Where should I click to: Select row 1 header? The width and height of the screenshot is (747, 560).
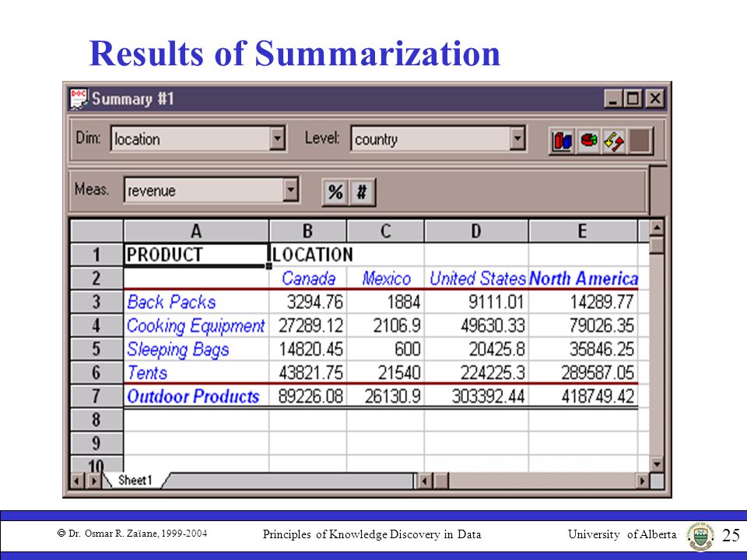click(96, 255)
